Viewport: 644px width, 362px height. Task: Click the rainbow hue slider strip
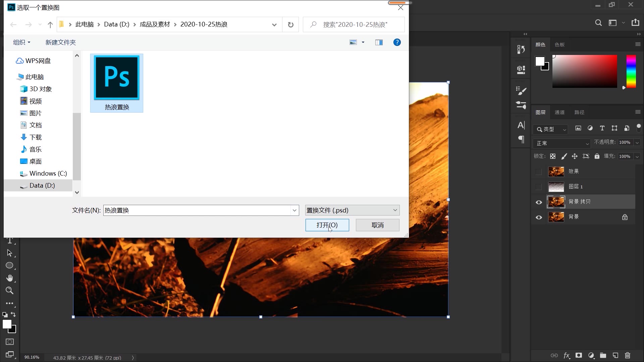point(631,71)
